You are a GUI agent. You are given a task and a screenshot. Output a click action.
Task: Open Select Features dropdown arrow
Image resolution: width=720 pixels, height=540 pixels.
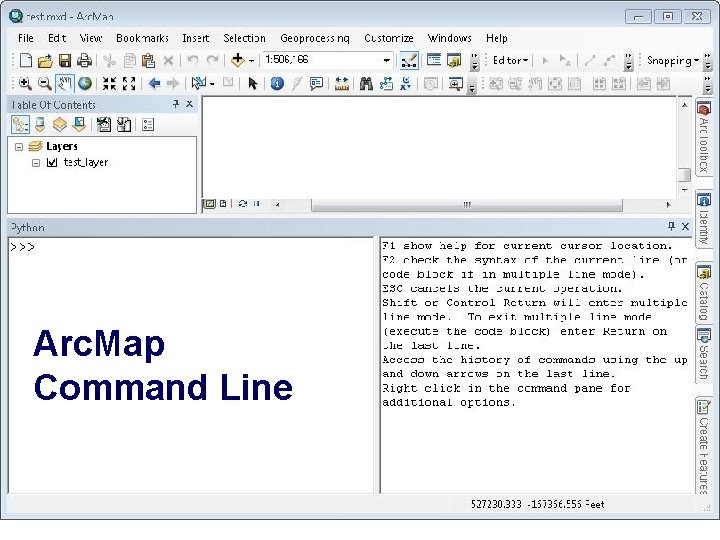[x=212, y=84]
